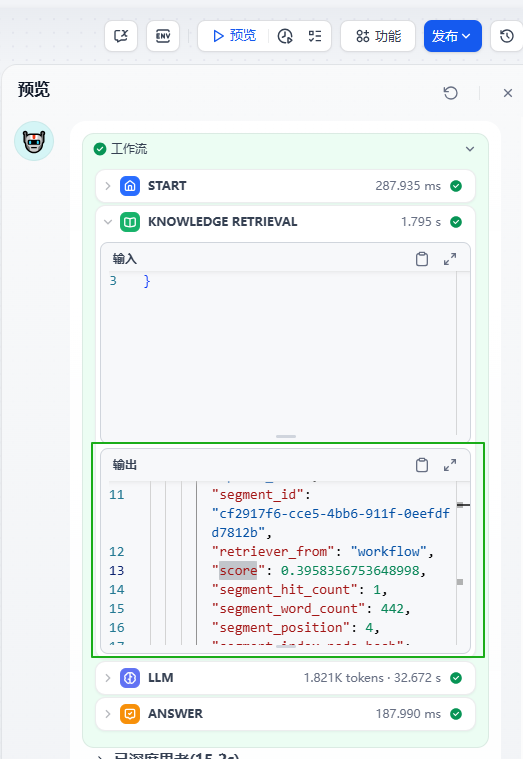Open the run history clock icon
The width and height of the screenshot is (523, 759).
click(x=285, y=36)
